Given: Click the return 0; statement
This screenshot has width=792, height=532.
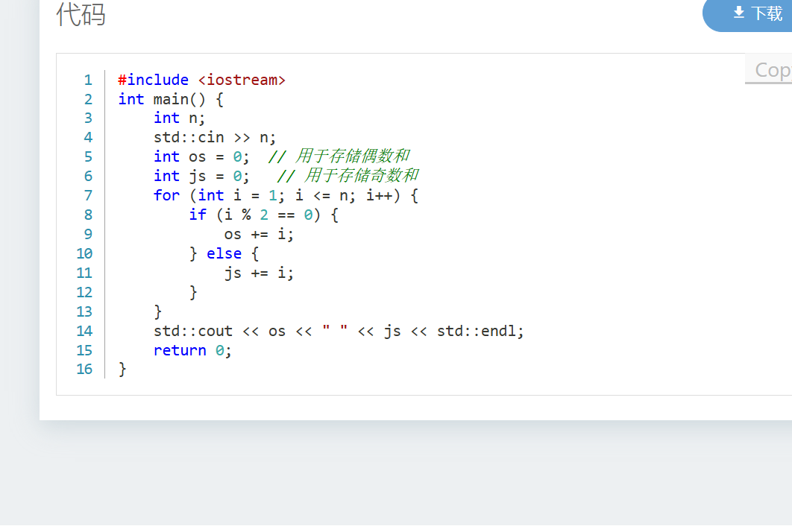Looking at the screenshot, I should tap(192, 350).
